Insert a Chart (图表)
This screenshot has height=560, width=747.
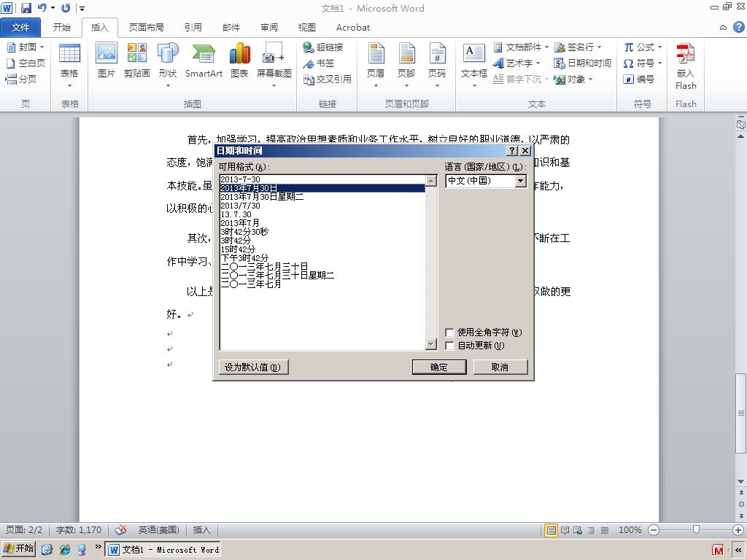pyautogui.click(x=239, y=61)
